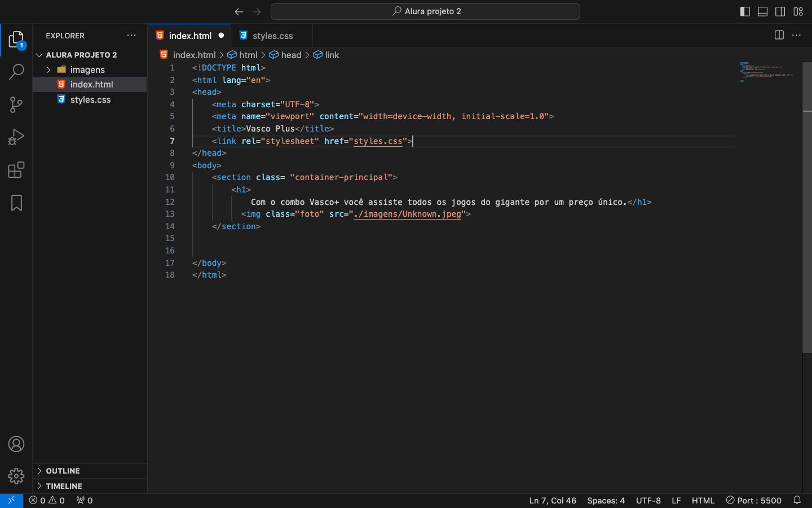Click the ports forwarded status indicator

click(x=85, y=501)
